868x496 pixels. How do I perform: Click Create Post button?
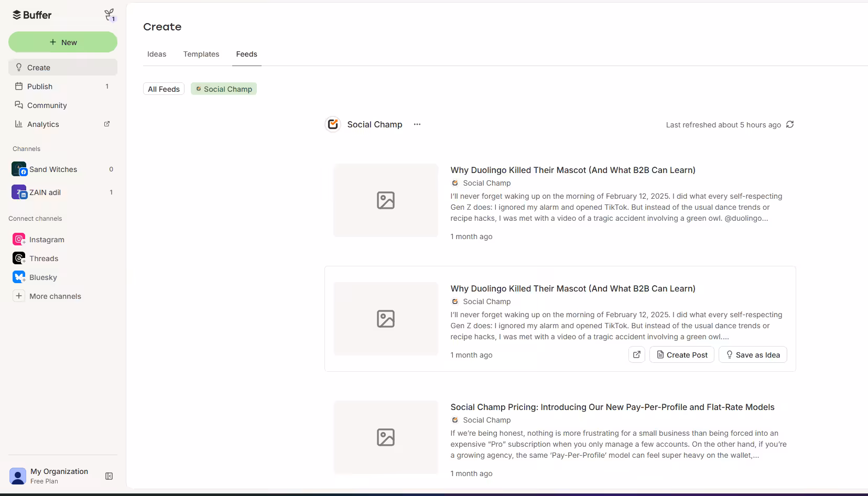point(682,354)
